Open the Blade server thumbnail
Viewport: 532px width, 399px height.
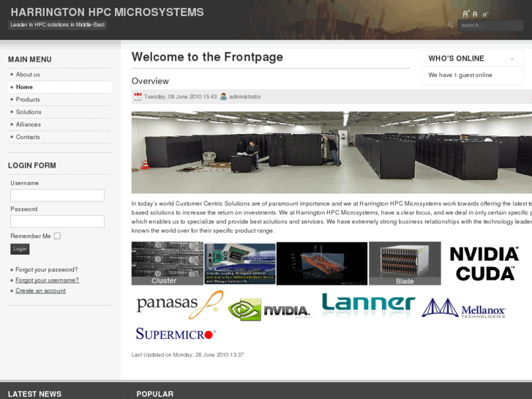[405, 264]
